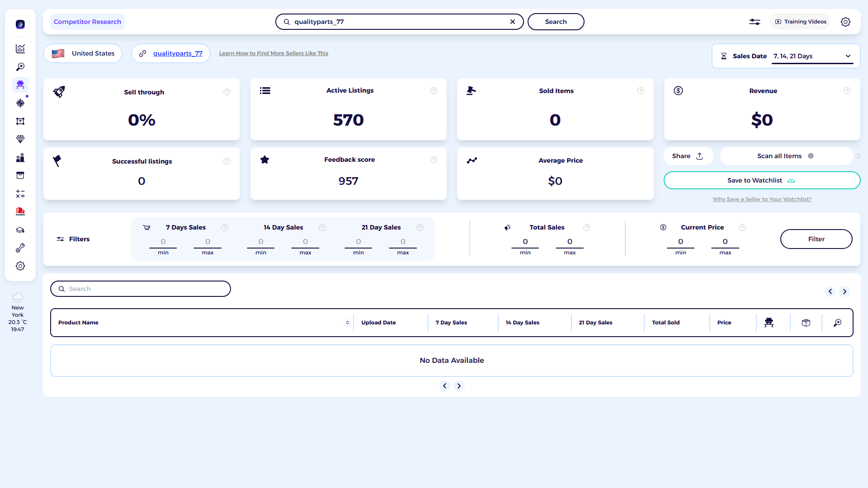868x488 pixels.
Task: Click the Upload Date column header
Action: click(x=378, y=323)
